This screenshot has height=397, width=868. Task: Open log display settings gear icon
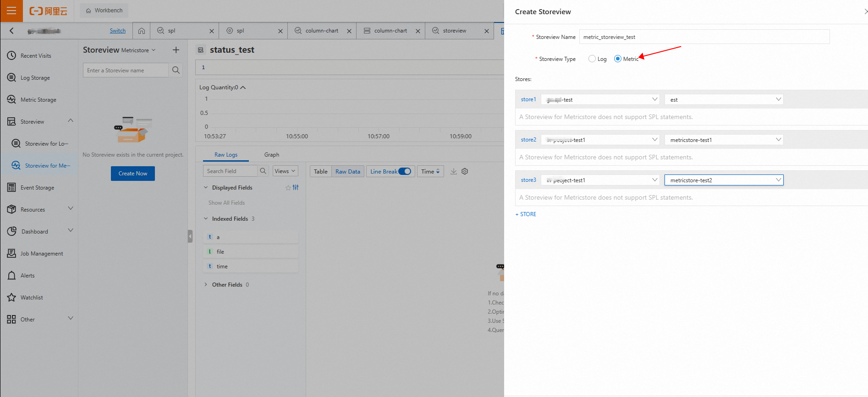[x=465, y=171]
